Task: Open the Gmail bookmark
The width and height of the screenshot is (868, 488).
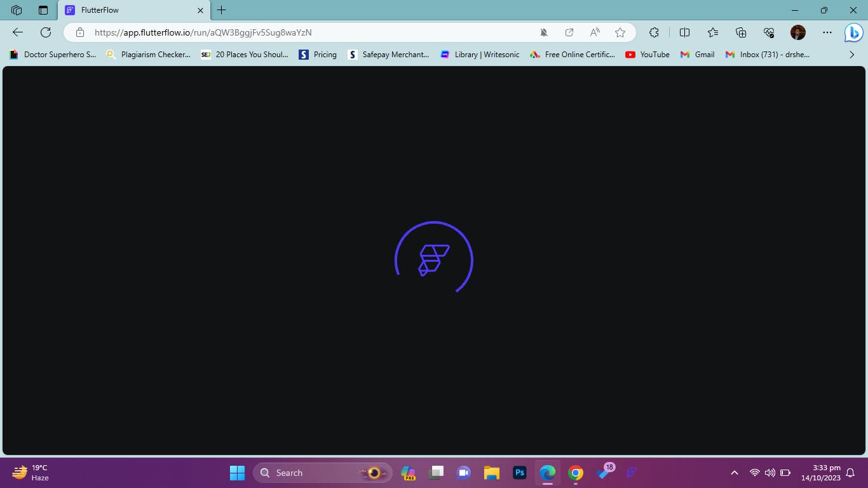Action: point(697,55)
